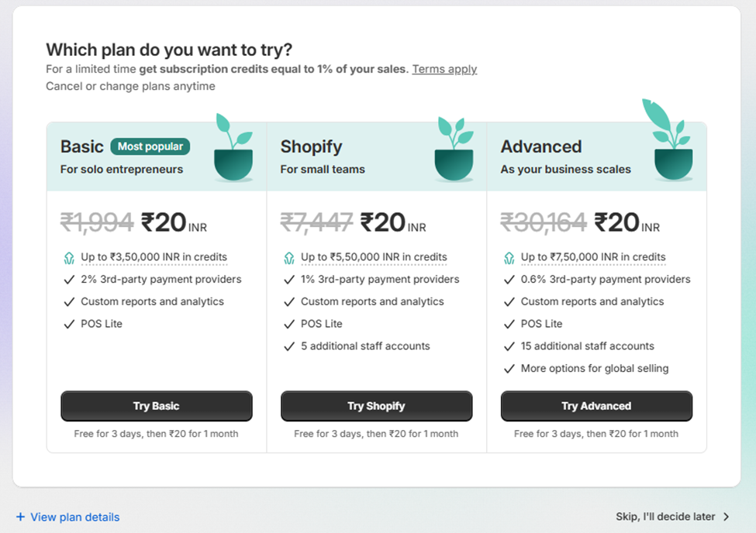Click Up to ₹5,50,000 INR in credits text
Image resolution: width=756 pixels, height=533 pixels.
click(374, 257)
